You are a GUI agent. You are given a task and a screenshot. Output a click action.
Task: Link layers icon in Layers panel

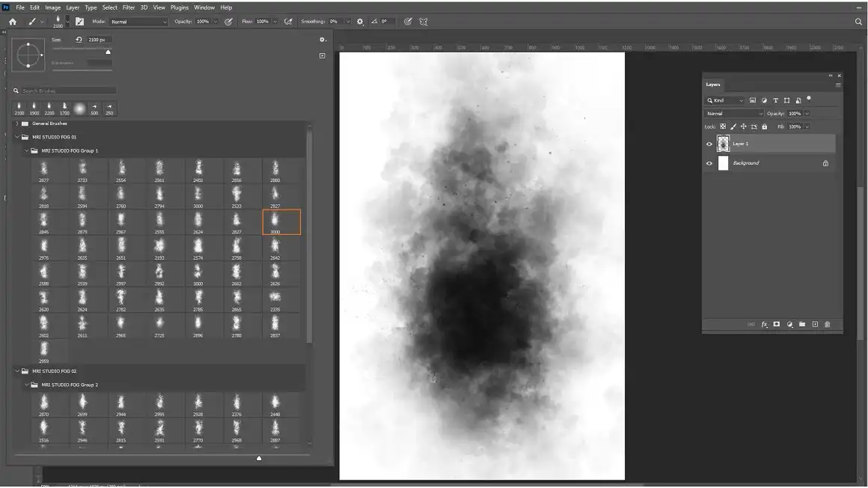pos(751,325)
